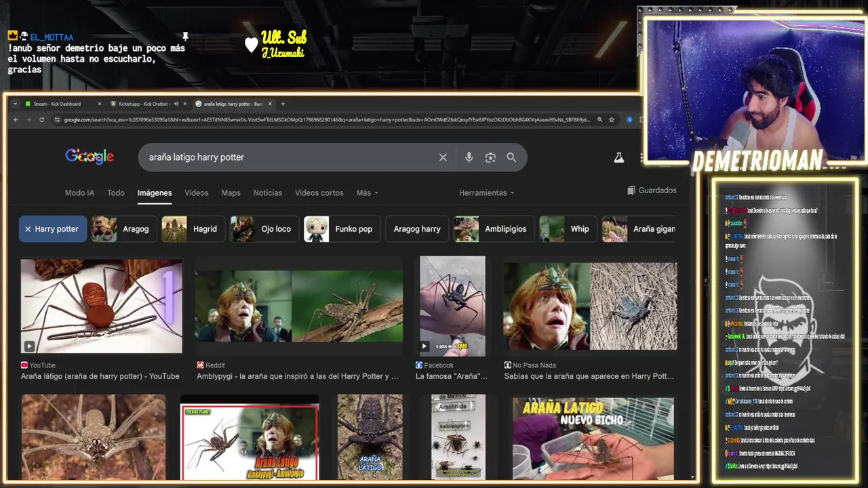This screenshot has width=868, height=488.
Task: Open Search Labs flask icon
Action: 618,157
